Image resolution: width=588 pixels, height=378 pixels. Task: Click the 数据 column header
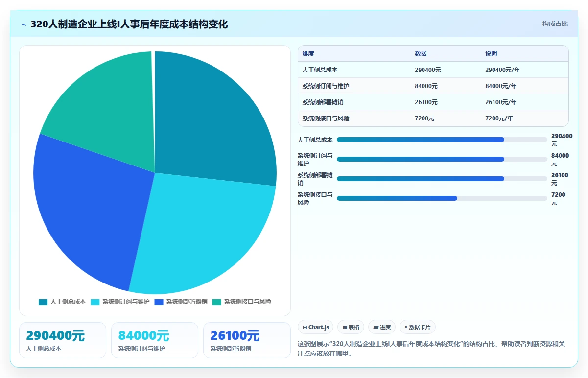pos(421,54)
